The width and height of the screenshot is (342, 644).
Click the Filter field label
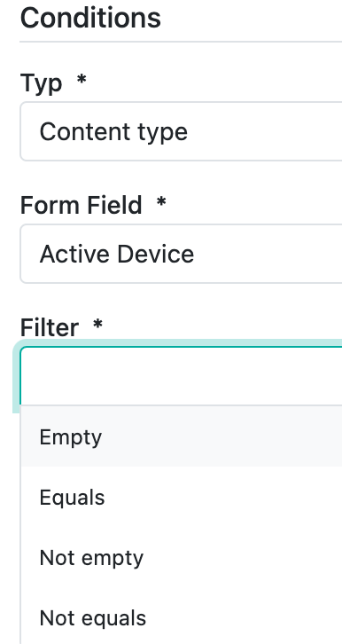[x=50, y=327]
